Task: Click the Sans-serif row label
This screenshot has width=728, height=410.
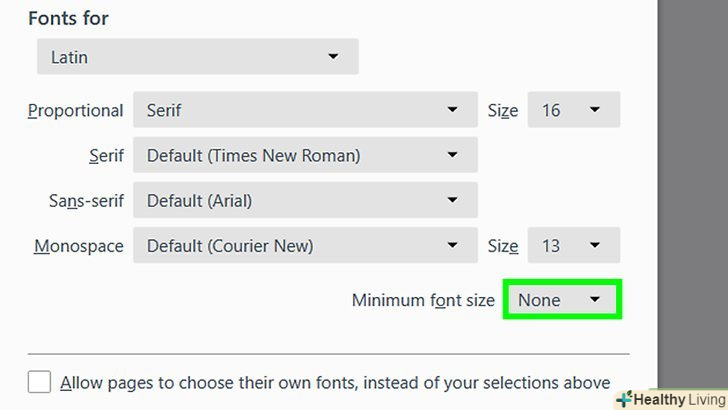Action: (87, 201)
